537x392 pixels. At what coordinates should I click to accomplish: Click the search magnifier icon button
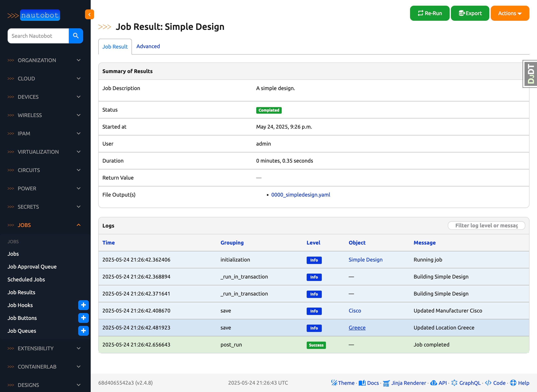[x=76, y=36]
